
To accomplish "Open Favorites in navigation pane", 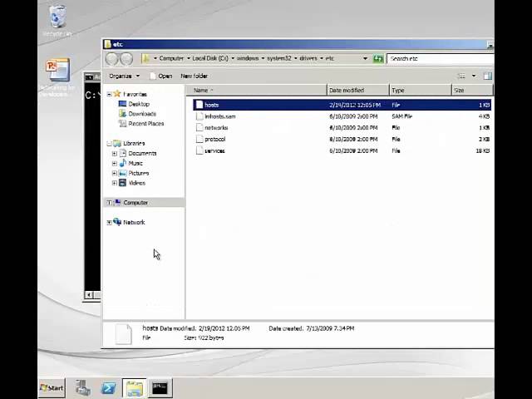I will 135,94.
